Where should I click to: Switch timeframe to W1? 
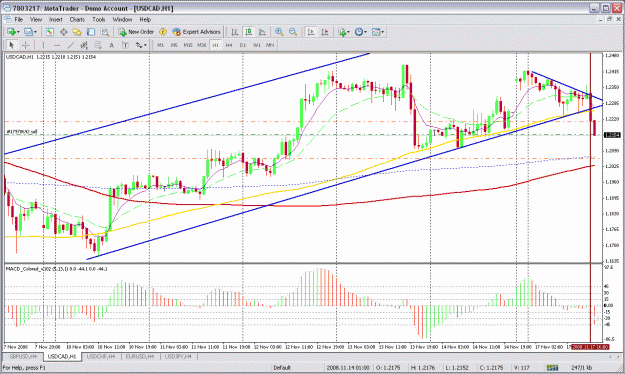[256, 45]
